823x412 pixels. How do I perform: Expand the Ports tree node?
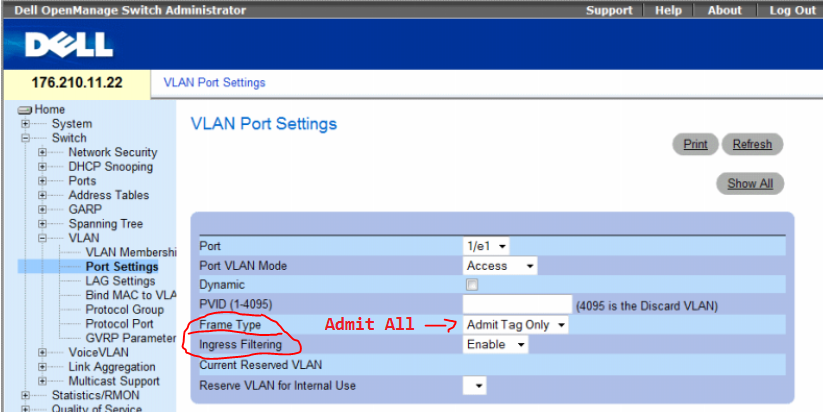pyautogui.click(x=42, y=181)
